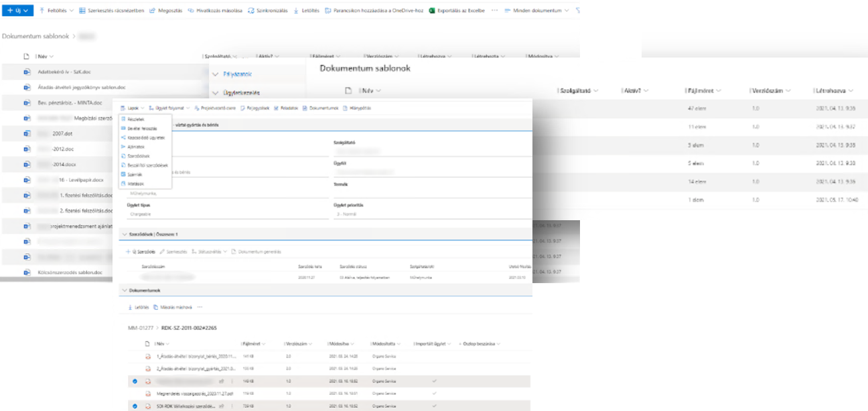868x411 pixels.
Task: Click the Szinkronizálás sync icon
Action: pyautogui.click(x=250, y=11)
